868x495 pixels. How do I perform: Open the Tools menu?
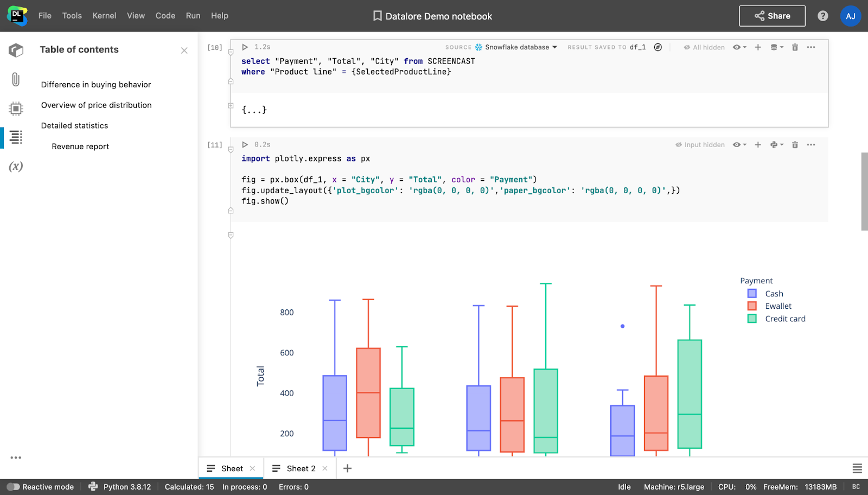coord(72,16)
